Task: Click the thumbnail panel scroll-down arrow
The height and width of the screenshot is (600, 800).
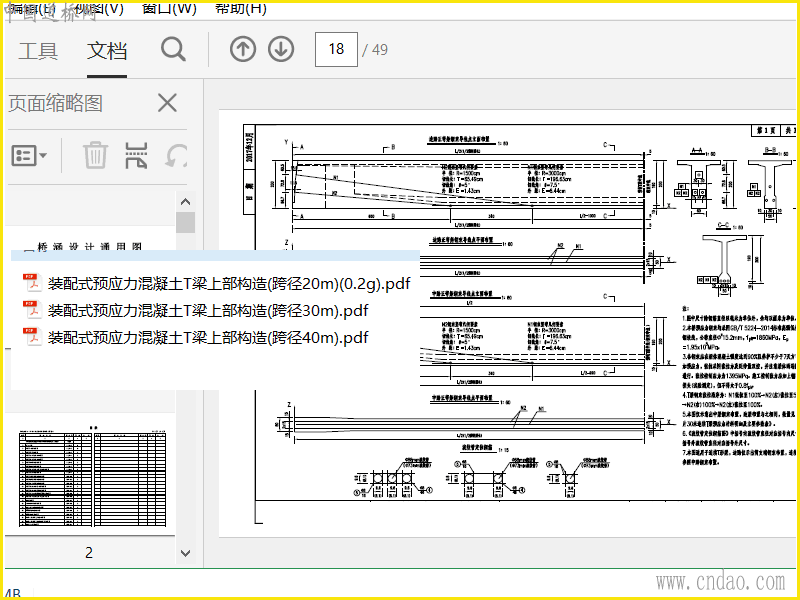Action: point(186,553)
